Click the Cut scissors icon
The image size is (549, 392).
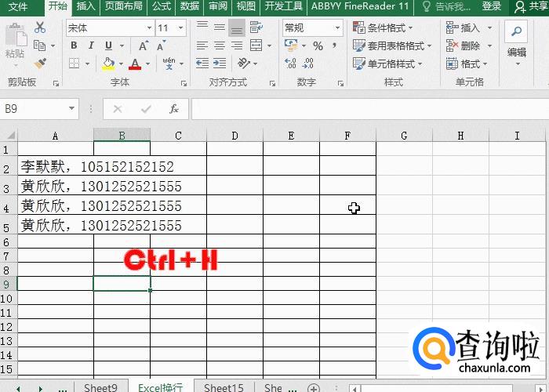coord(40,27)
